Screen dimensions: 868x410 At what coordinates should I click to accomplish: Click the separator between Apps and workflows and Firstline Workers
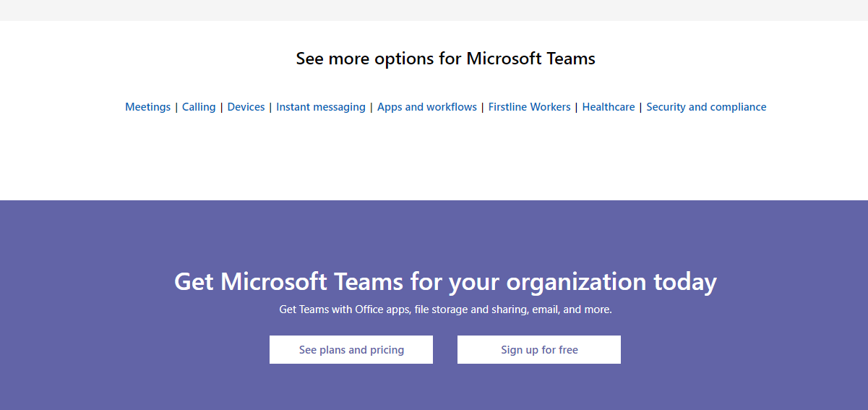483,107
